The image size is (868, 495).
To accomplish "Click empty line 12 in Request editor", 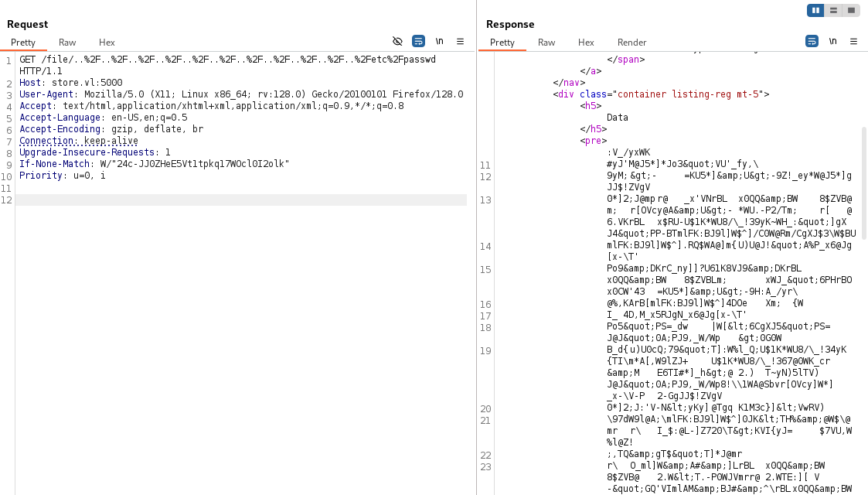I will 241,200.
